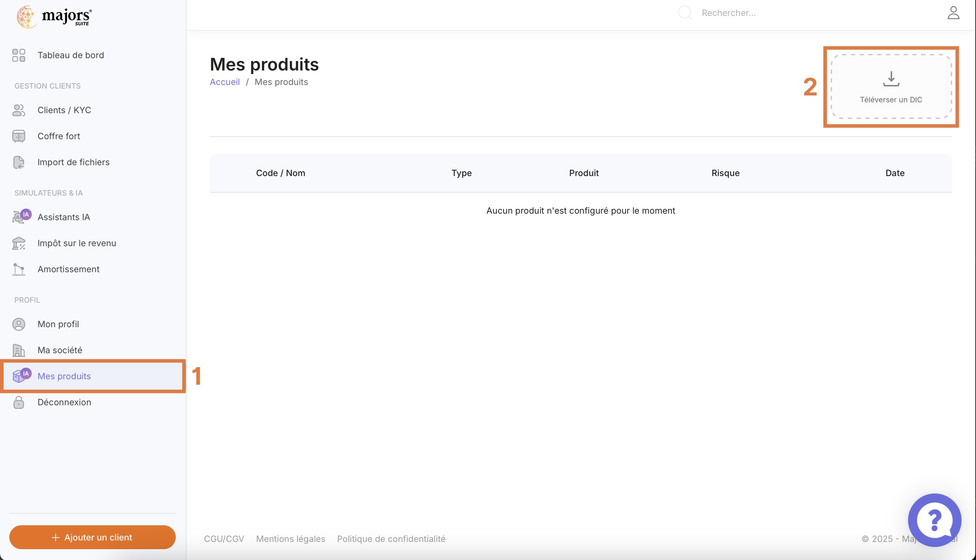976x560 pixels.
Task: Open the Amortissement simulator icon
Action: click(19, 269)
